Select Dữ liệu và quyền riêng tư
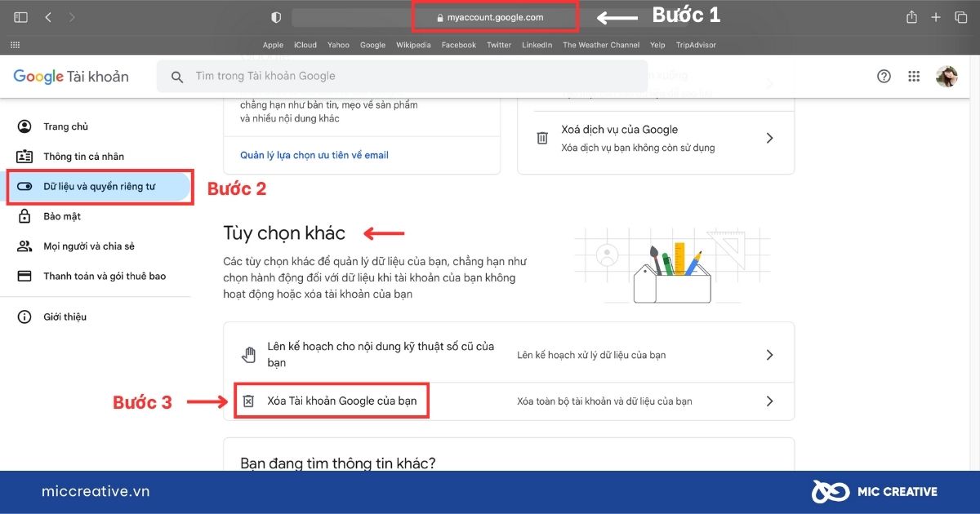 (100, 186)
